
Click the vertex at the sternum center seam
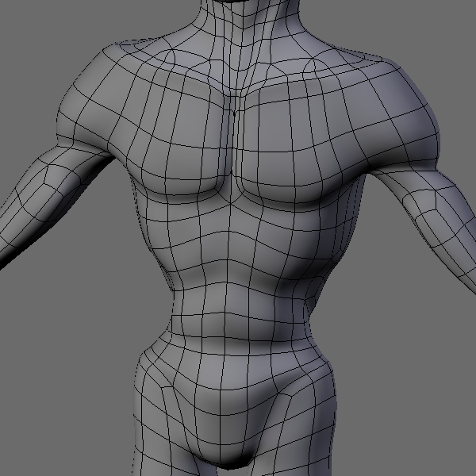[x=234, y=114]
